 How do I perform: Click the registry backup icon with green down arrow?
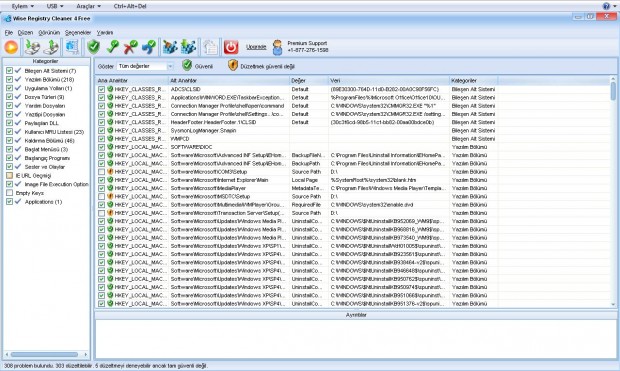[32, 47]
